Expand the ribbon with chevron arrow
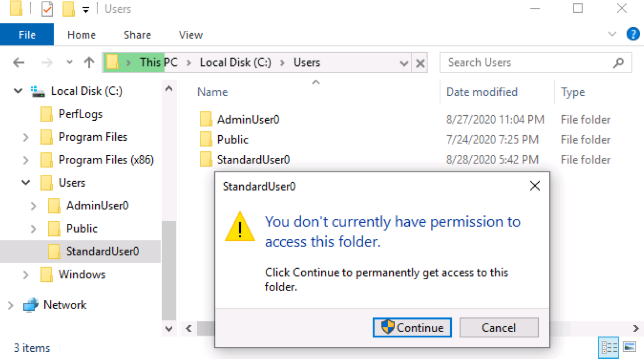The width and height of the screenshot is (644, 359). 612,34
